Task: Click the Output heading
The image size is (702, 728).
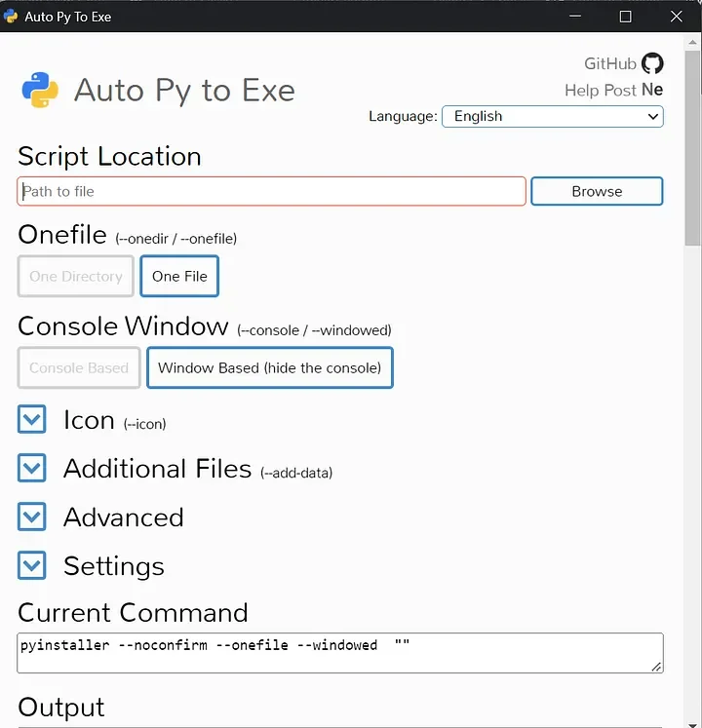Action: point(61,708)
